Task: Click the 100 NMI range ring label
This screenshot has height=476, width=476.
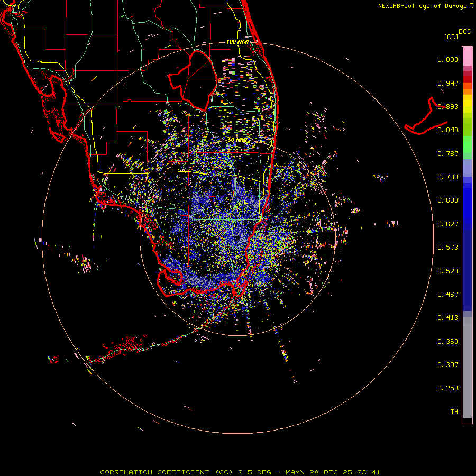Action: (x=237, y=42)
